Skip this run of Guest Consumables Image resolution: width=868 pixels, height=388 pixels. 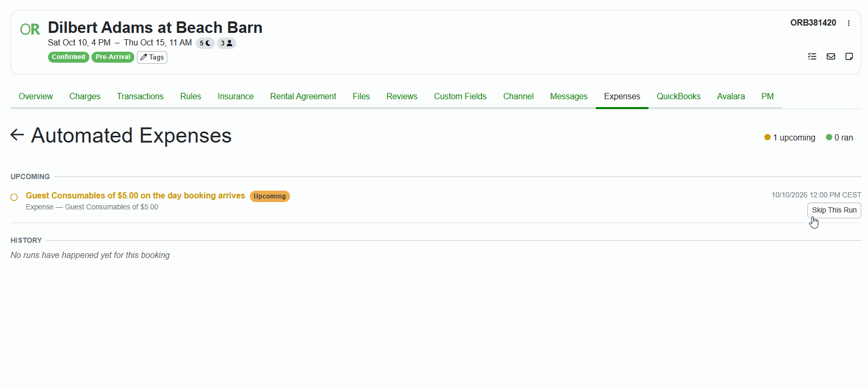[834, 210]
